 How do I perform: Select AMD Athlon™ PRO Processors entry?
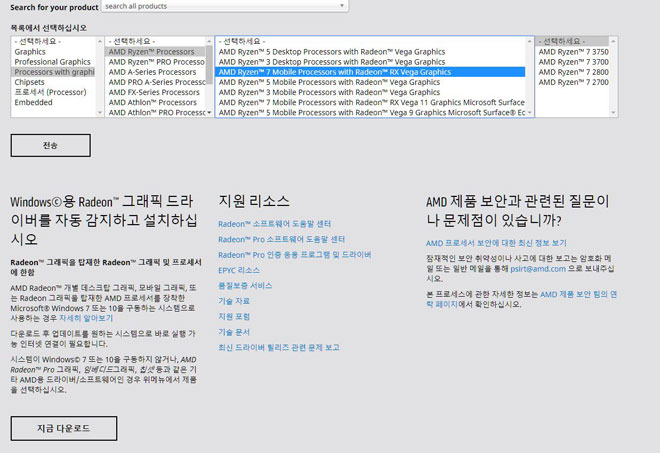click(155, 112)
